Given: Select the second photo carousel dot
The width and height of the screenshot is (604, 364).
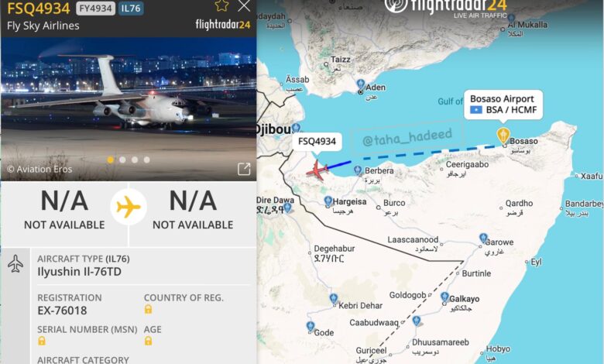Looking at the screenshot, I should point(122,160).
